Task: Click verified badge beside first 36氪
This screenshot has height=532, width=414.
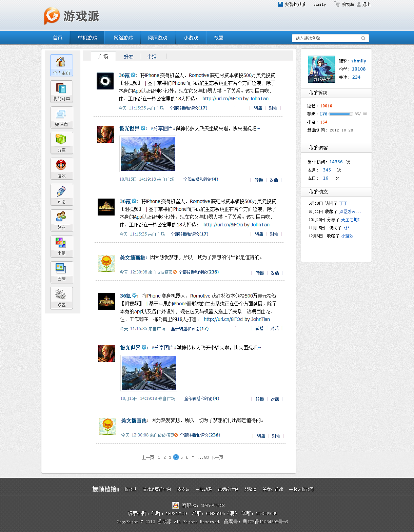Action: 133,75
